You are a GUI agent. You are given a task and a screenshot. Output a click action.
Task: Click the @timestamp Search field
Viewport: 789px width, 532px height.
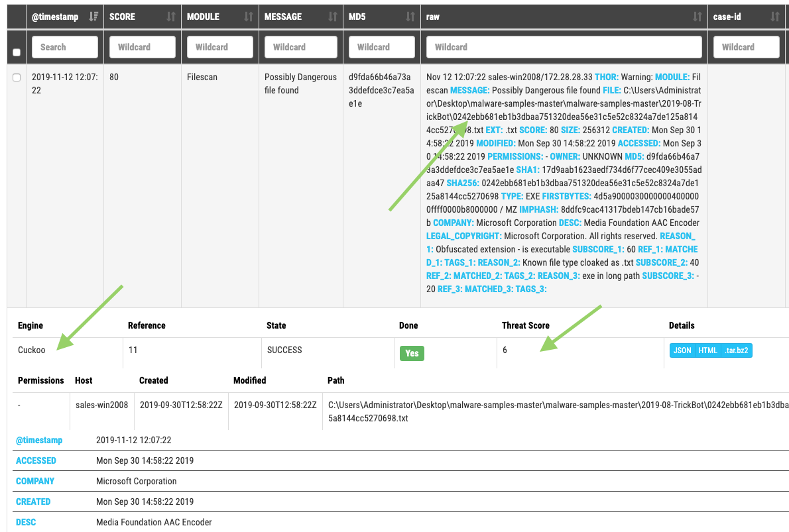[x=65, y=47]
